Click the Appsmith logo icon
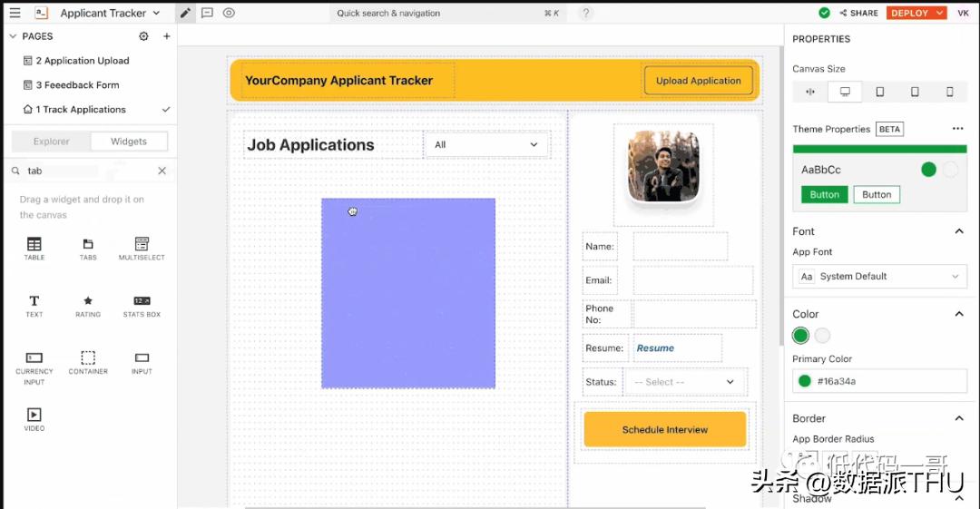980x509 pixels. [x=41, y=13]
